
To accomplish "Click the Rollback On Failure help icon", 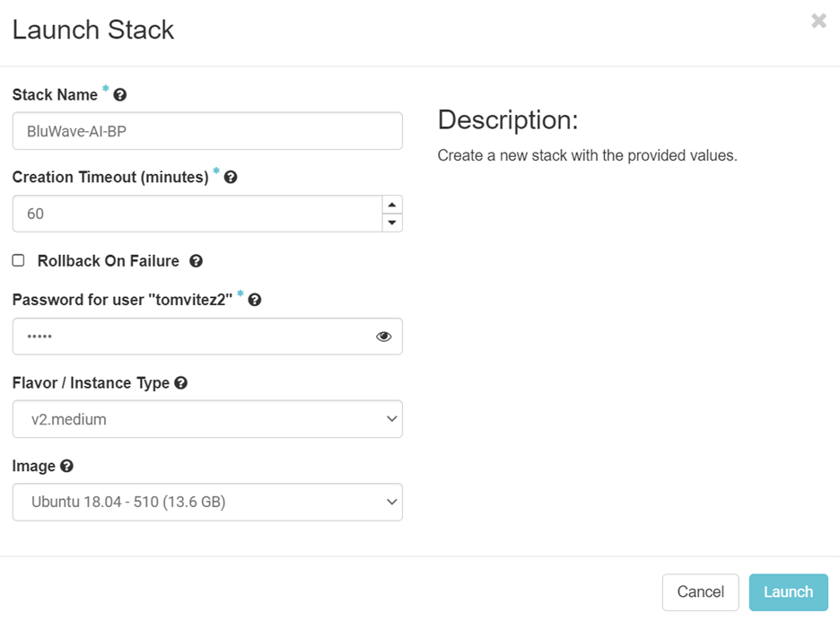I will 196,261.
